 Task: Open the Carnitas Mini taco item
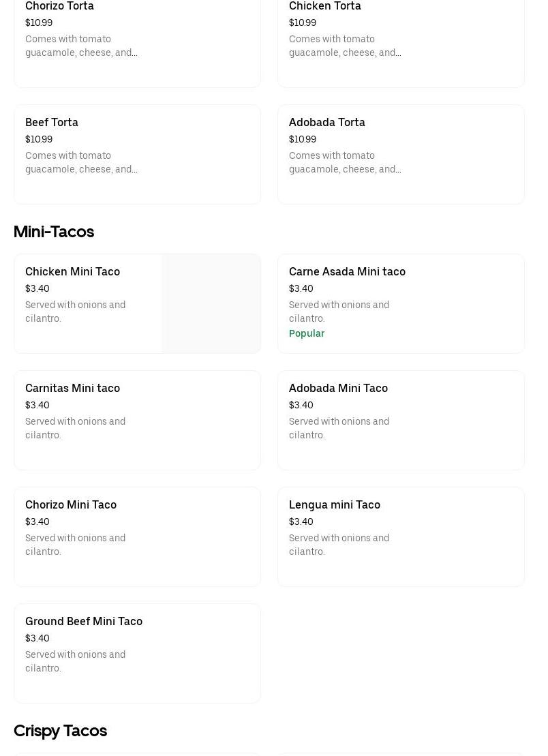click(136, 420)
